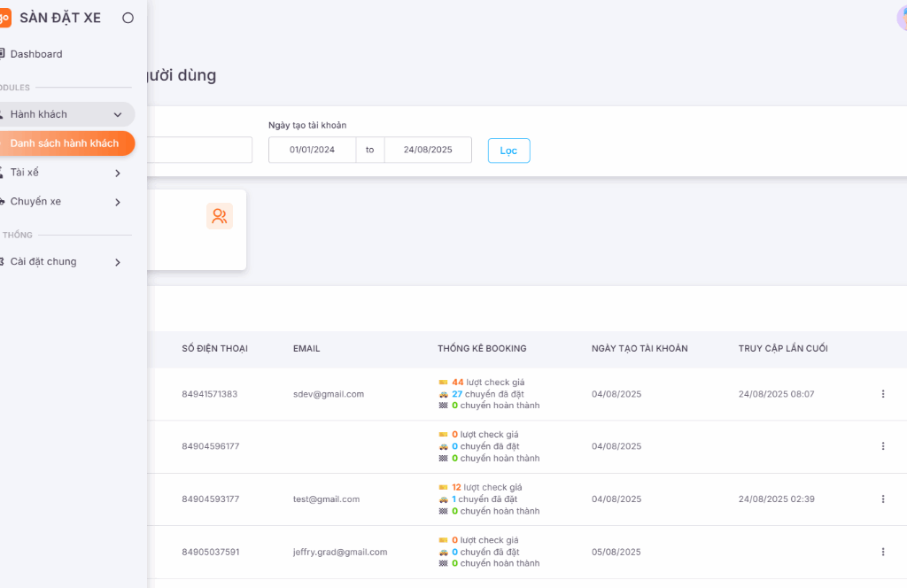Open the Dashboard menu item
907x588 pixels.
pos(36,54)
